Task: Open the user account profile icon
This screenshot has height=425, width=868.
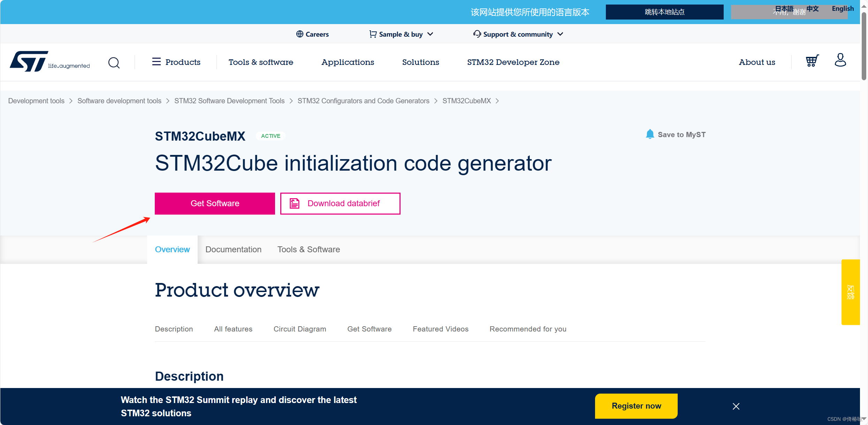Action: [840, 60]
